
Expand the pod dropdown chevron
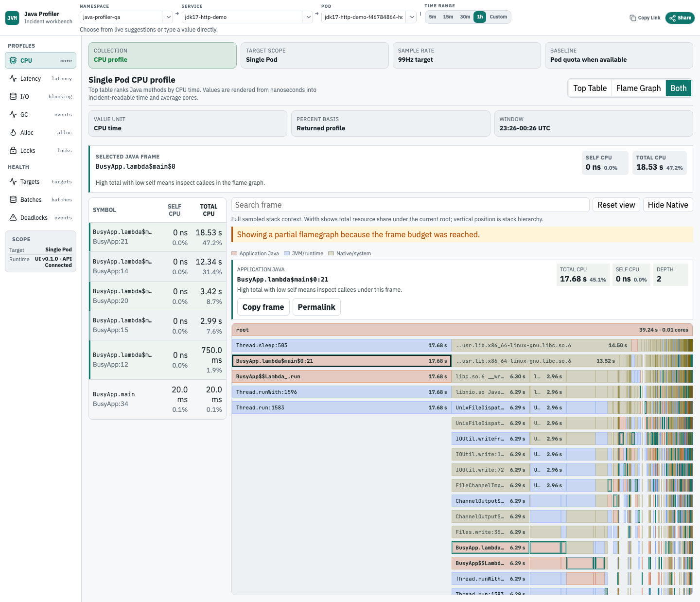tap(412, 17)
